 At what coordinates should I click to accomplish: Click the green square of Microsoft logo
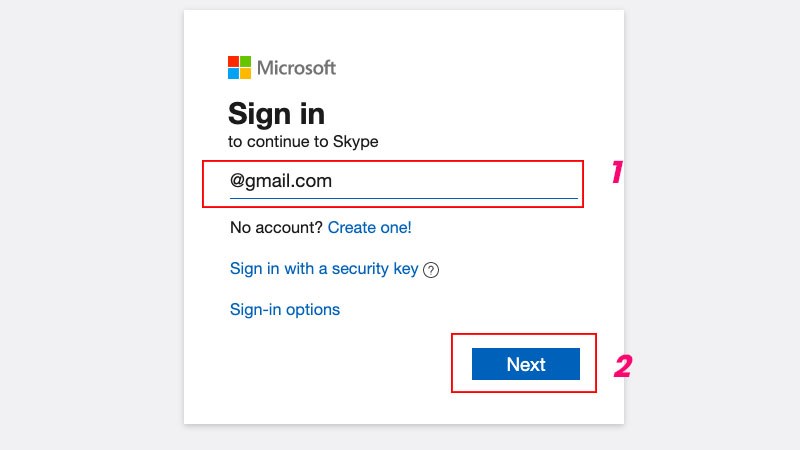point(245,62)
